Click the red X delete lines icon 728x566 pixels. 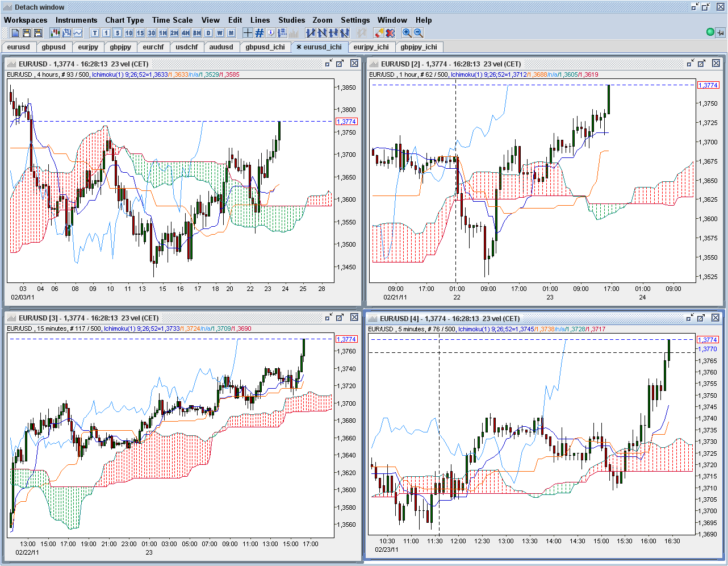pos(390,33)
